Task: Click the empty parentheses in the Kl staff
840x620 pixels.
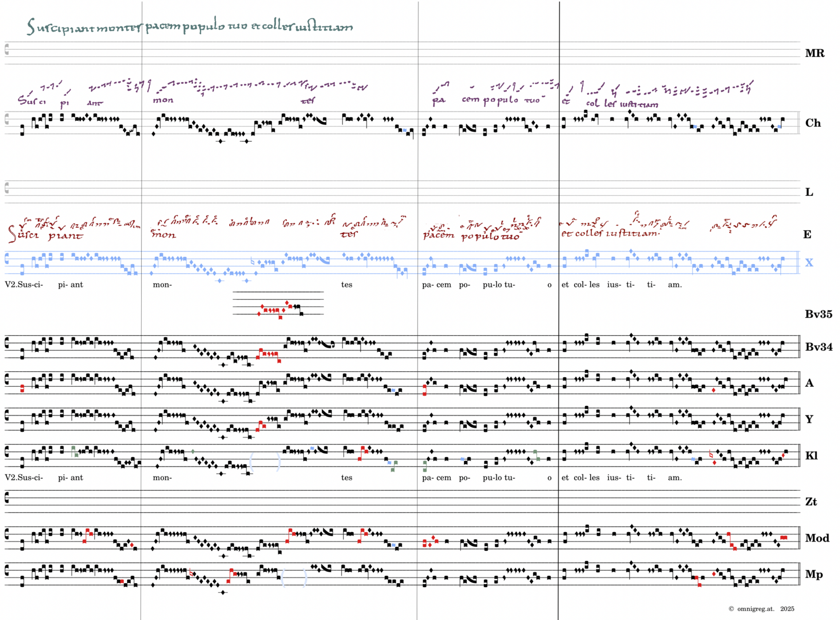Action: coord(265,462)
